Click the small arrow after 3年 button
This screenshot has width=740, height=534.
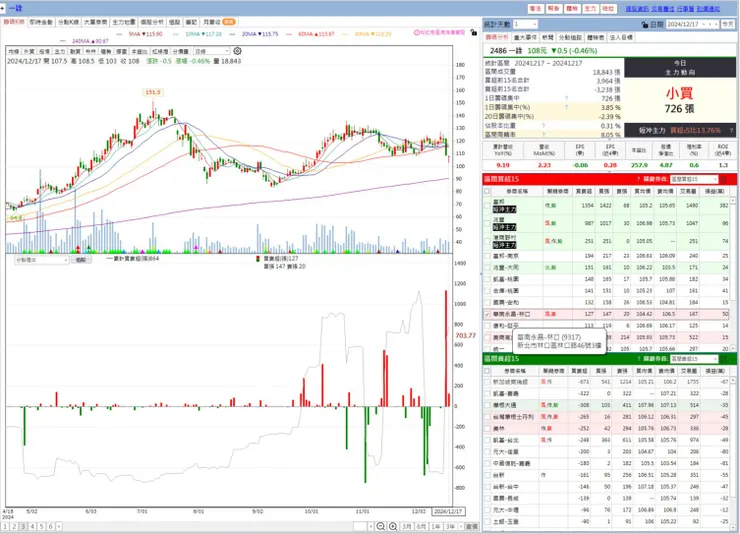coord(461,526)
